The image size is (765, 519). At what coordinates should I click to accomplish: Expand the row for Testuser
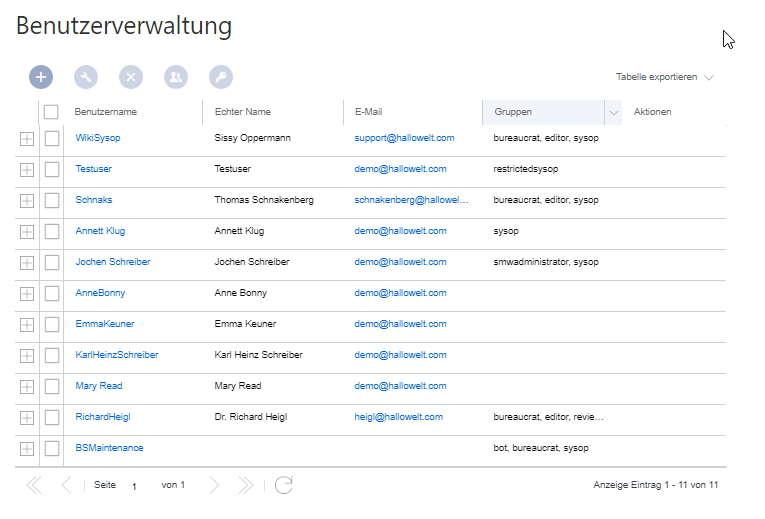[x=27, y=170]
